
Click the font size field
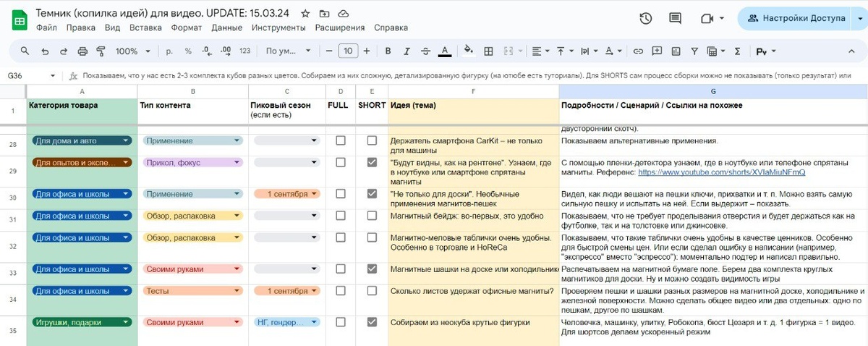pos(348,51)
